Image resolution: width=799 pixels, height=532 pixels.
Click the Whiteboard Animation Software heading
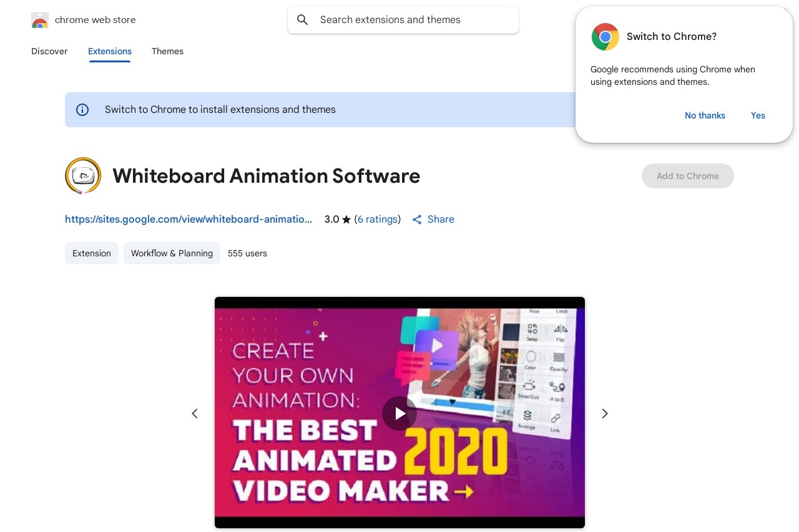point(267,176)
